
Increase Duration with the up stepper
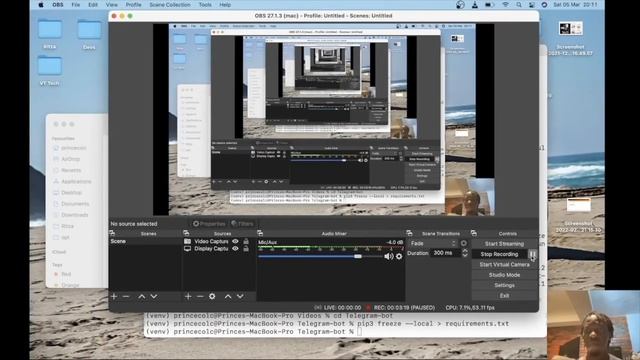pyautogui.click(x=465, y=251)
